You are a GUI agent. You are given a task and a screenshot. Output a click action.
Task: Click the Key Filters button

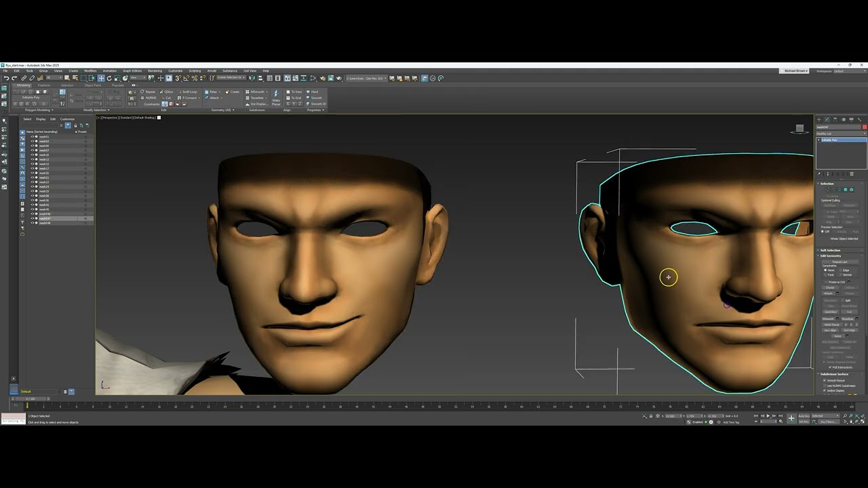click(829, 422)
